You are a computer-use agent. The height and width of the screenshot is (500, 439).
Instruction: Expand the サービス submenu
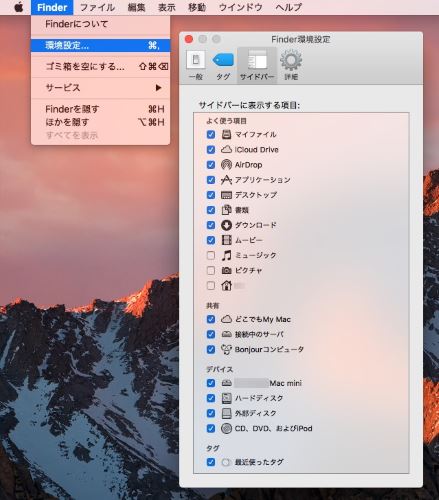pos(100,88)
